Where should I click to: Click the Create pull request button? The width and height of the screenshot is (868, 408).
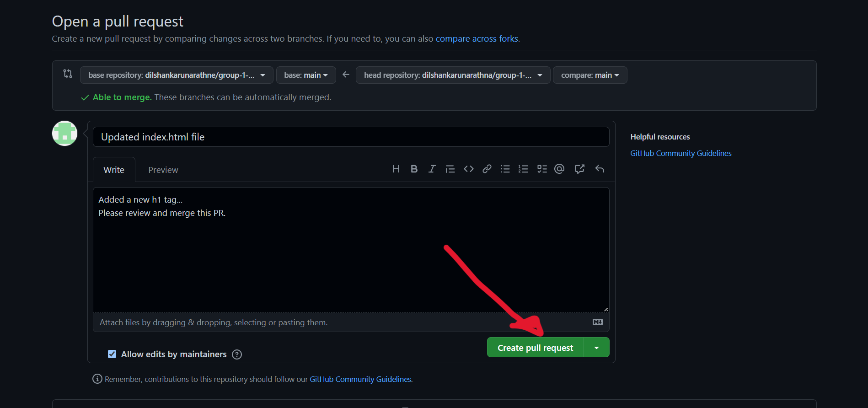(535, 348)
